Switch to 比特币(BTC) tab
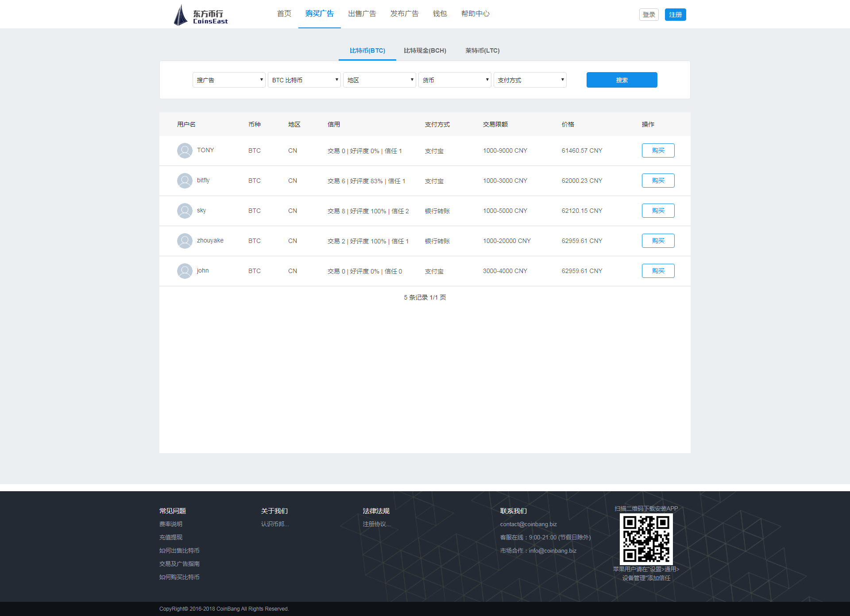This screenshot has width=850, height=616. tap(367, 50)
